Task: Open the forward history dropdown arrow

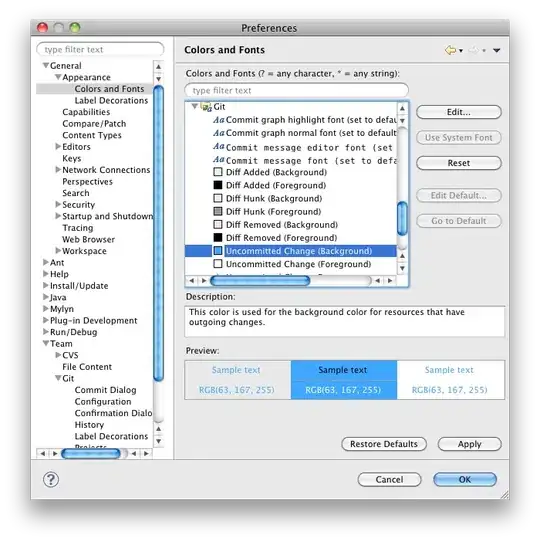Action: click(484, 51)
